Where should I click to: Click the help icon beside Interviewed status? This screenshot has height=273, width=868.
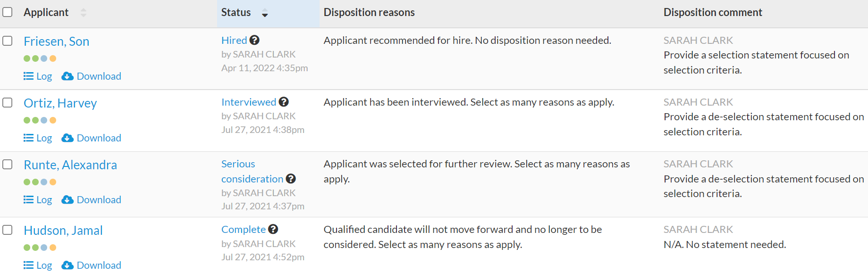coord(284,102)
